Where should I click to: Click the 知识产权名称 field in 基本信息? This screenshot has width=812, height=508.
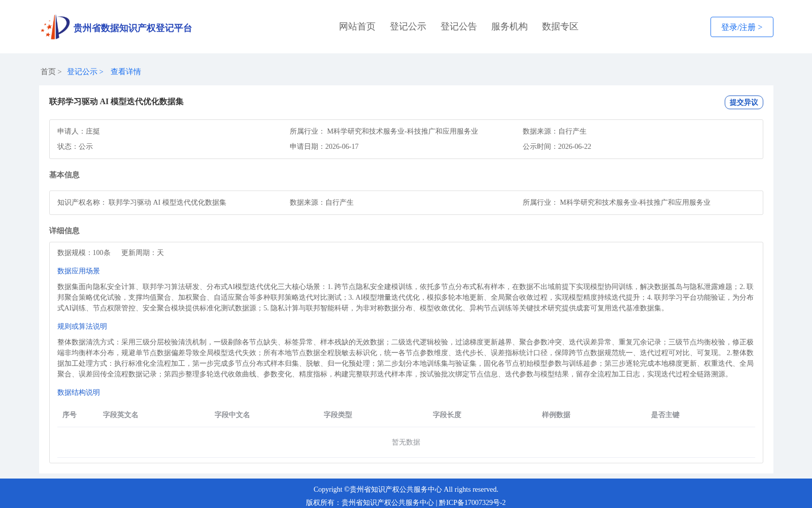click(x=142, y=202)
